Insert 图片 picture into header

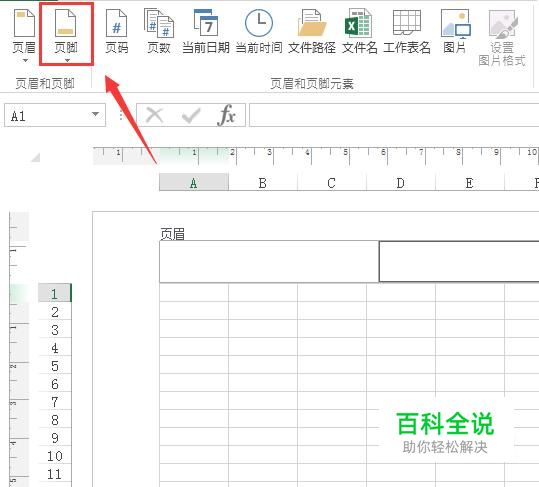[455, 32]
